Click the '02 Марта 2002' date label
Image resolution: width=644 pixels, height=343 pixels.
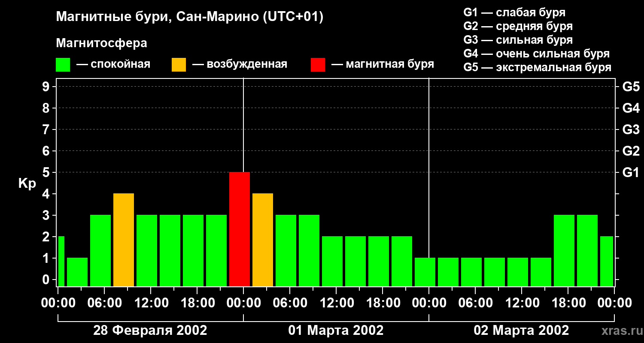pyautogui.click(x=521, y=331)
